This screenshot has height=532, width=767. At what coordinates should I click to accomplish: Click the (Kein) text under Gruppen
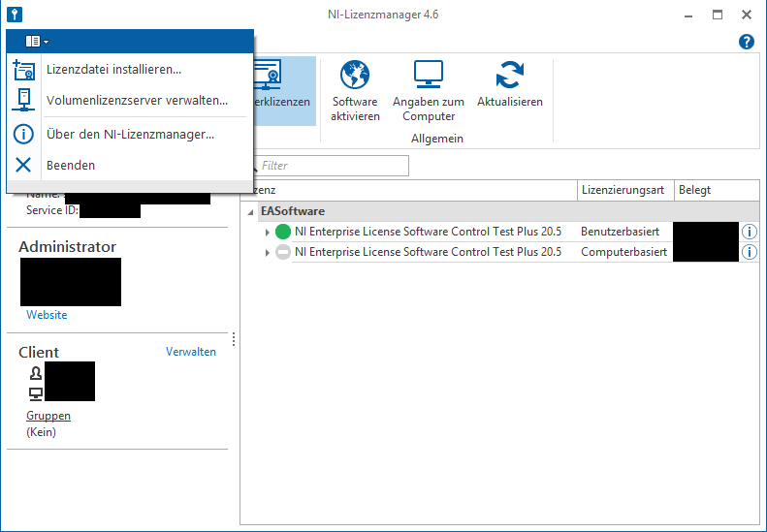[41, 432]
